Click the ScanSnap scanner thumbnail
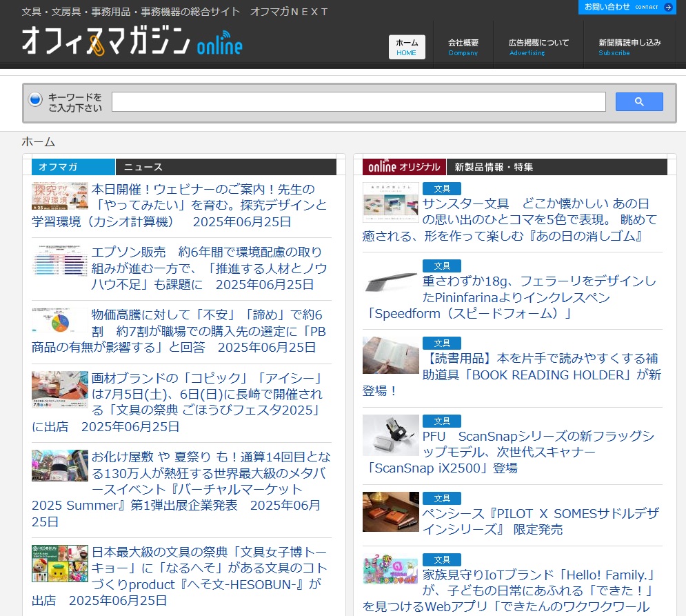This screenshot has height=616, width=686. pos(391,435)
